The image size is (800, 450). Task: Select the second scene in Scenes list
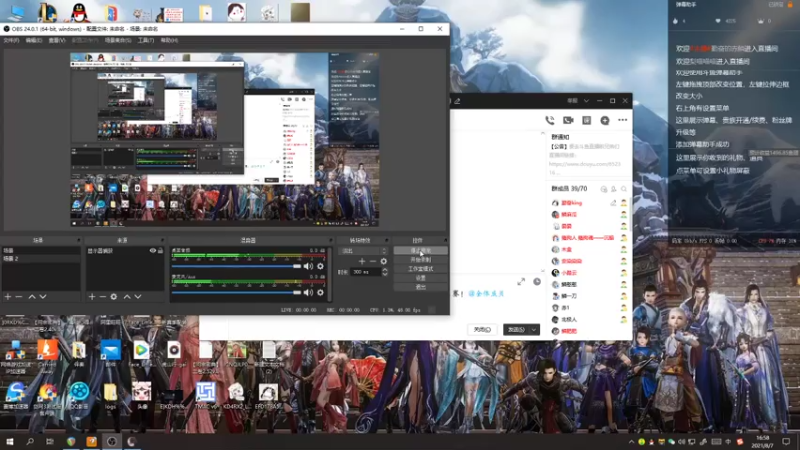tap(41, 259)
